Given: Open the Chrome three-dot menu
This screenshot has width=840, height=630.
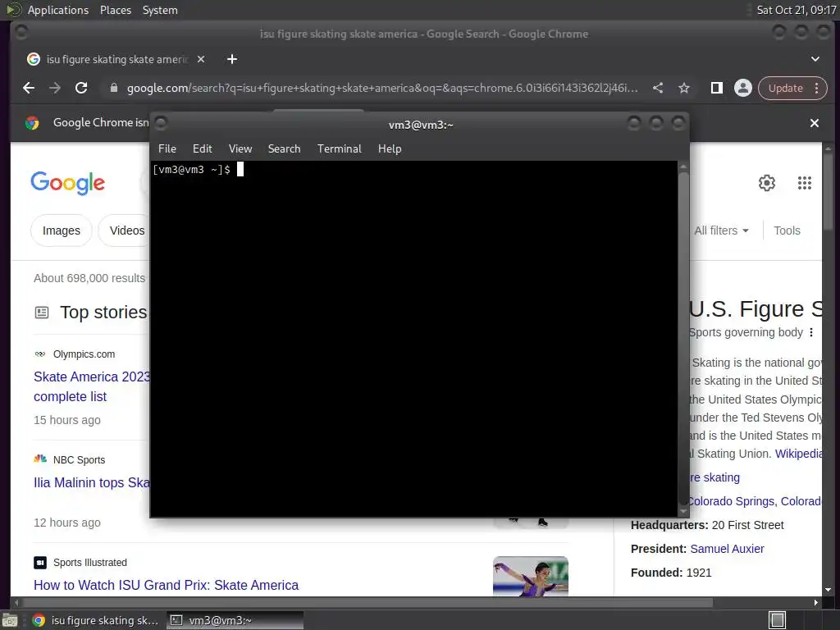Looking at the screenshot, I should 817,88.
